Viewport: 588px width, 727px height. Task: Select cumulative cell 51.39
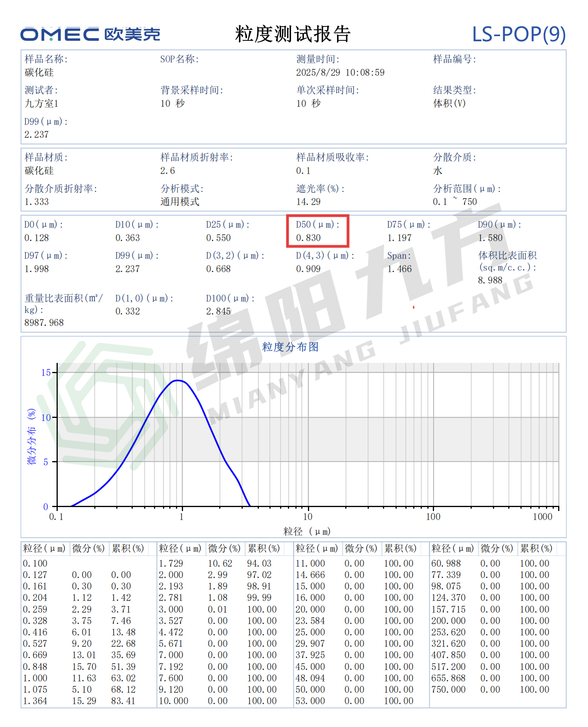click(123, 667)
